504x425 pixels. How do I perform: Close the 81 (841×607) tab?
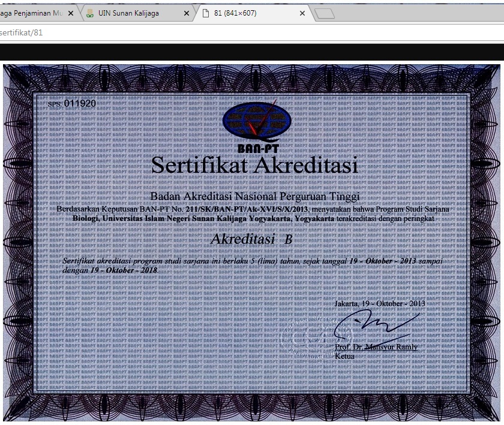pyautogui.click(x=302, y=13)
